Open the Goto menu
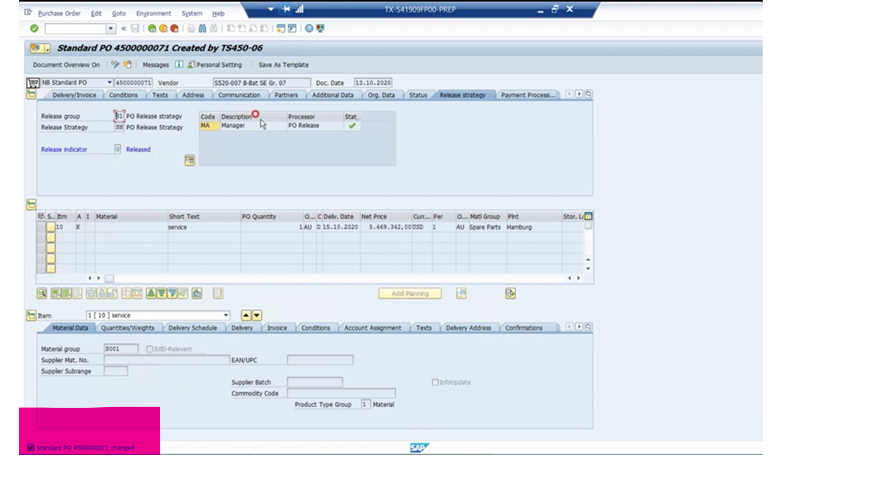876x483 pixels. [x=119, y=13]
